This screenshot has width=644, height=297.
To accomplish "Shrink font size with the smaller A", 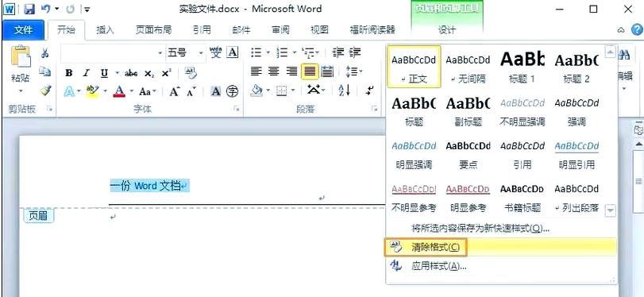I will coord(191,91).
